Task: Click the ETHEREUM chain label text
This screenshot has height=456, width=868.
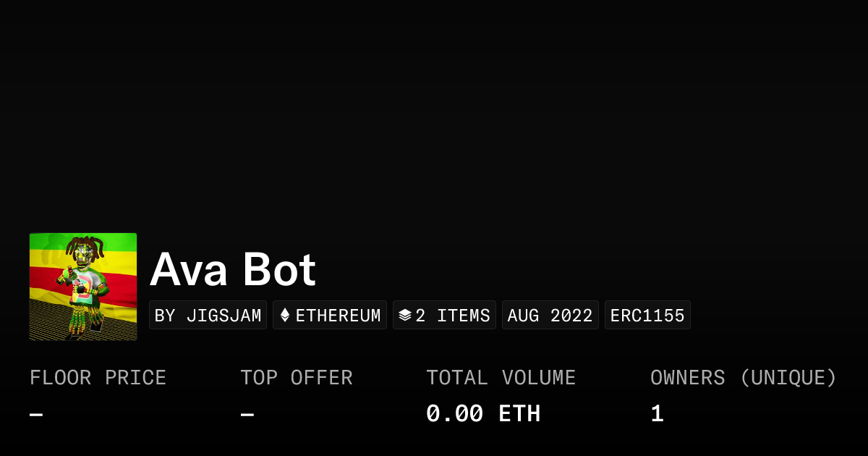Action: (x=338, y=316)
